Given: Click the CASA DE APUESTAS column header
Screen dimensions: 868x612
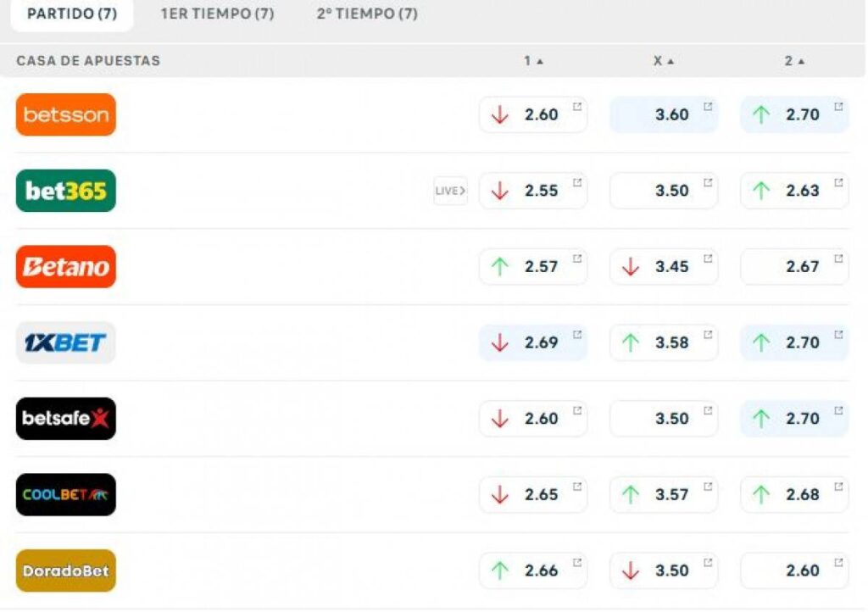Looking at the screenshot, I should point(88,61).
